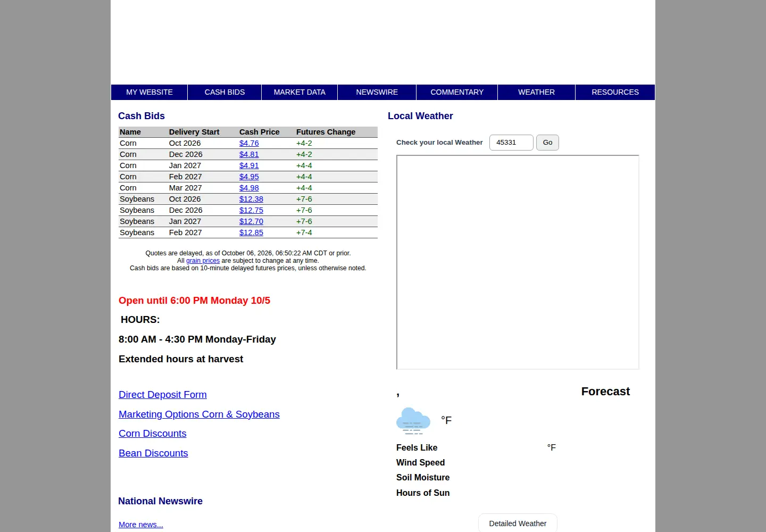Click the Hours of Sun label
This screenshot has height=532, width=766.
tap(423, 493)
